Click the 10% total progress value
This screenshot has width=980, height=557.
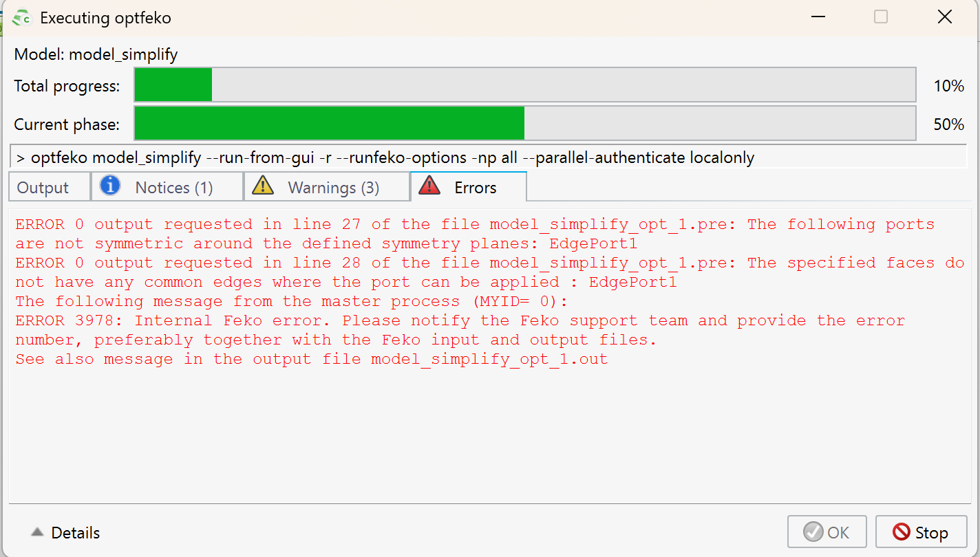pos(948,86)
